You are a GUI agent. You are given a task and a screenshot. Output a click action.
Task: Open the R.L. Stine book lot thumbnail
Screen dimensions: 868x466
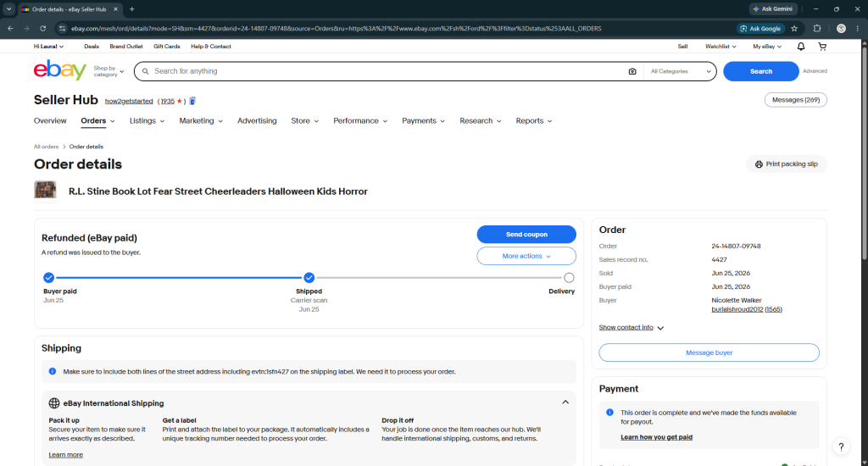click(x=46, y=191)
